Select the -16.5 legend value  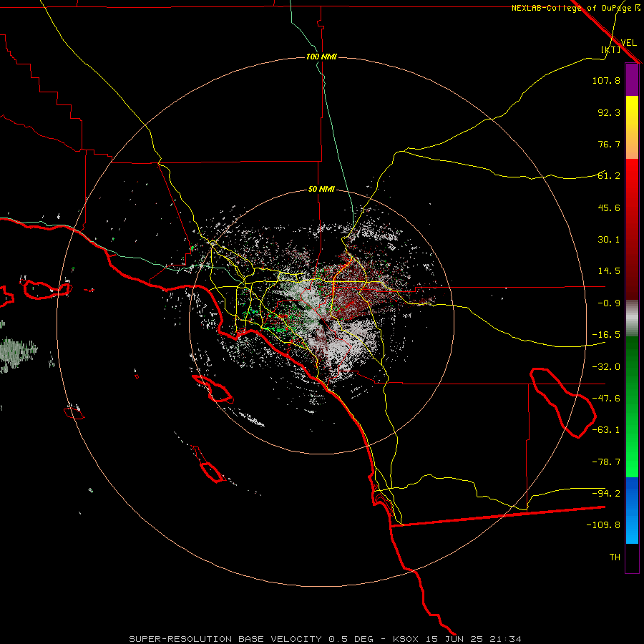pos(606,335)
